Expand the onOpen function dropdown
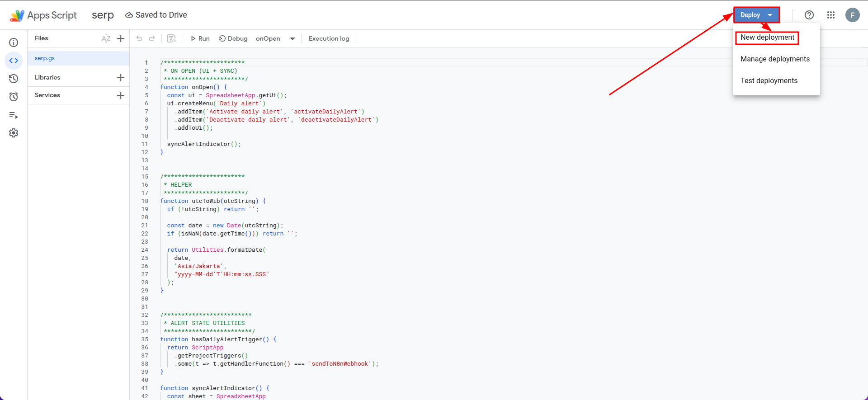This screenshot has width=868, height=400. pyautogui.click(x=292, y=39)
